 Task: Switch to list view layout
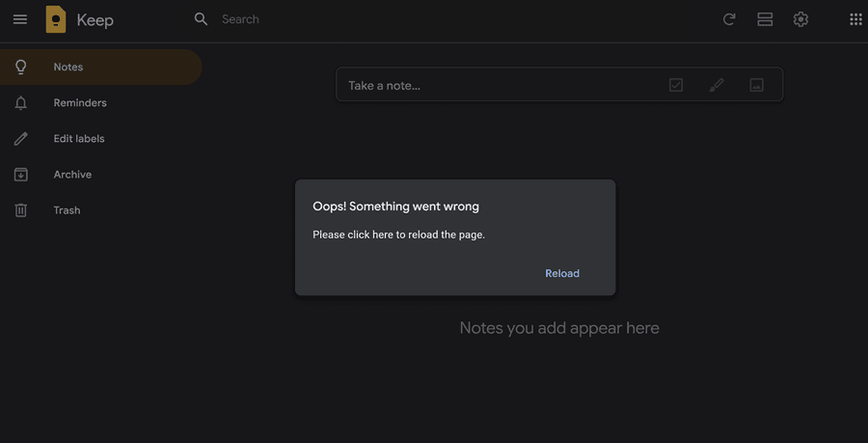point(765,19)
